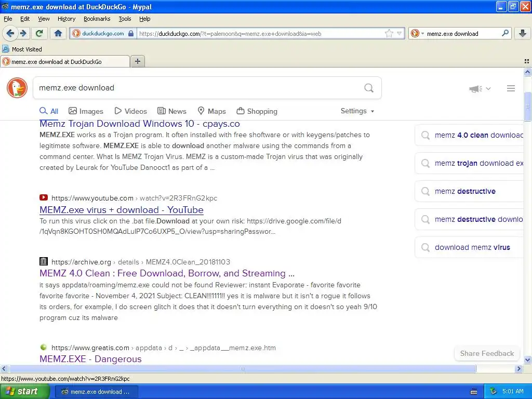Open a new tab with plus button

pyautogui.click(x=137, y=61)
